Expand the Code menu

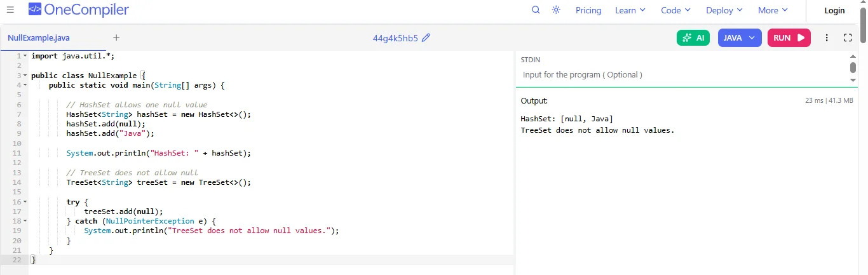point(675,10)
